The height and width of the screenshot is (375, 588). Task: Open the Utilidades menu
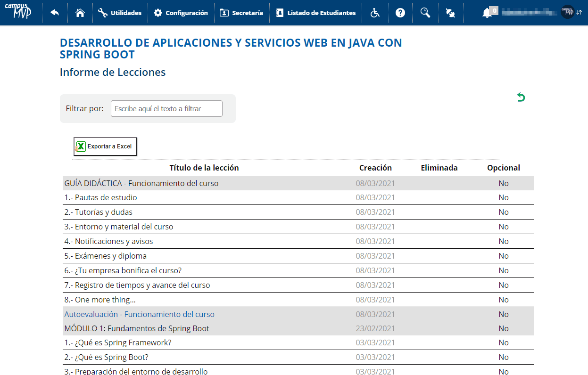point(120,13)
